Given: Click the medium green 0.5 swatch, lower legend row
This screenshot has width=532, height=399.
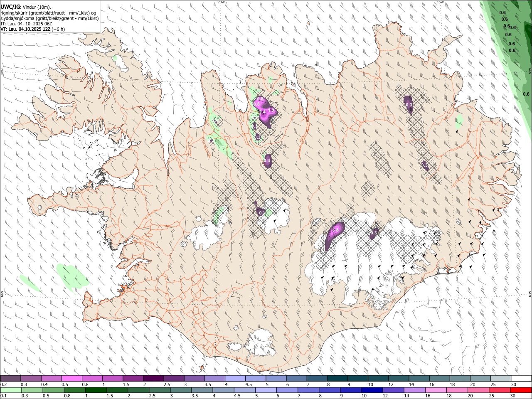Looking at the screenshot, I should [x=53, y=390].
